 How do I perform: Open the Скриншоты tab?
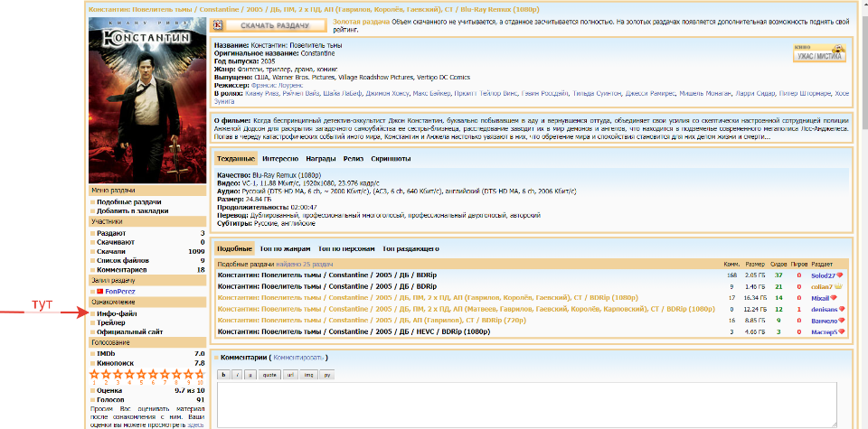pos(391,159)
